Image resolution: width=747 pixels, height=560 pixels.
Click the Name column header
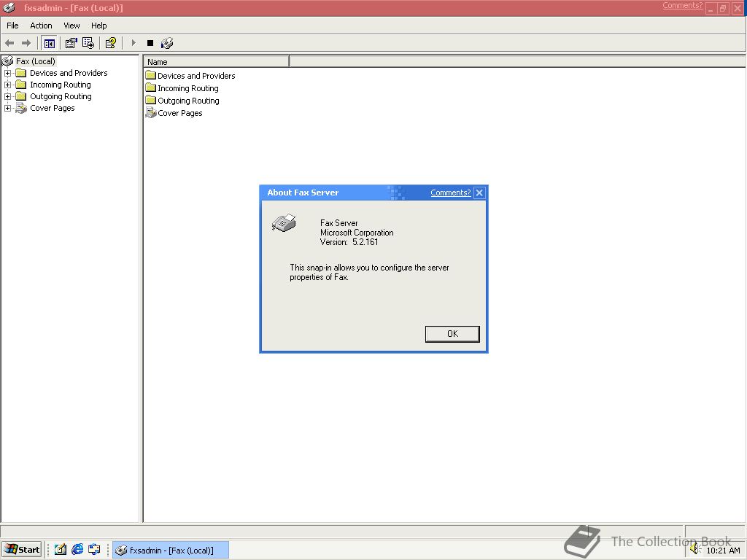click(216, 62)
